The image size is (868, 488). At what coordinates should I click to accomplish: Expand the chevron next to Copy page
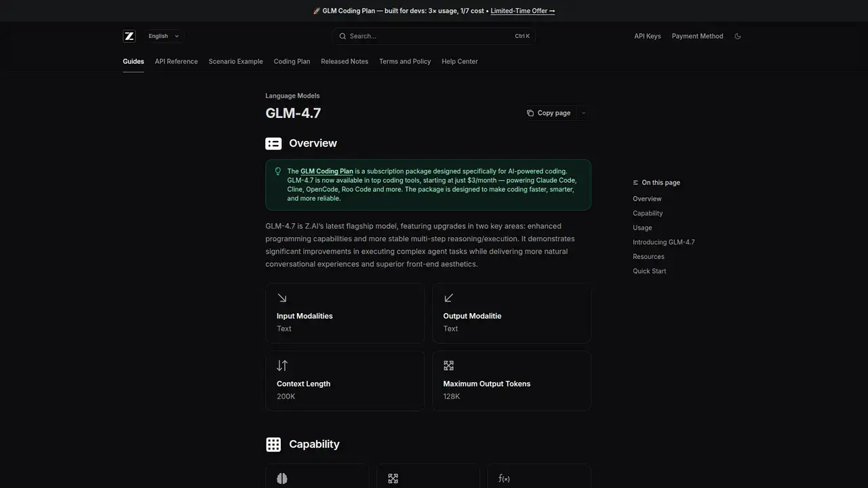(x=582, y=113)
